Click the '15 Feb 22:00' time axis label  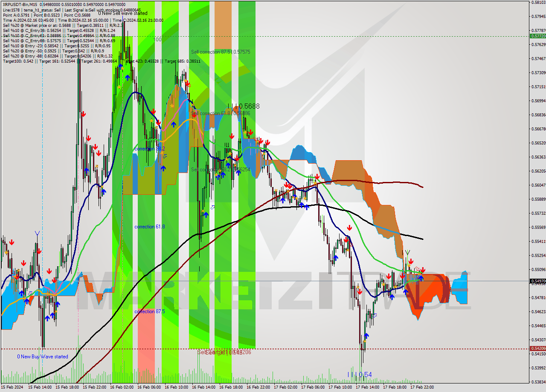click(95, 387)
